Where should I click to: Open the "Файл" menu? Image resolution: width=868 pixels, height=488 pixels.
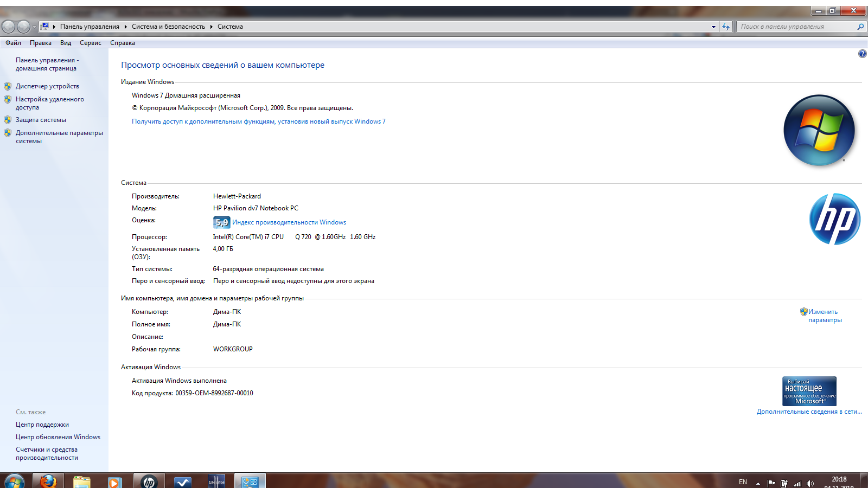(14, 43)
